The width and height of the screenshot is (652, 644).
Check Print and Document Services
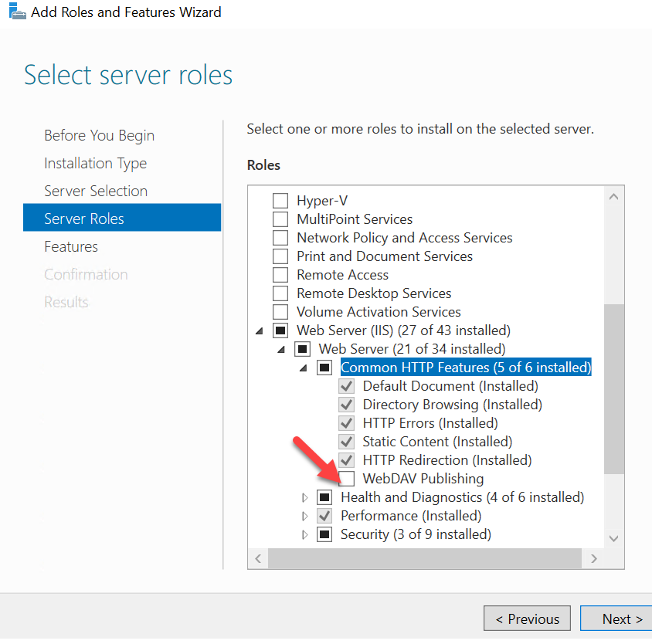pyautogui.click(x=280, y=256)
